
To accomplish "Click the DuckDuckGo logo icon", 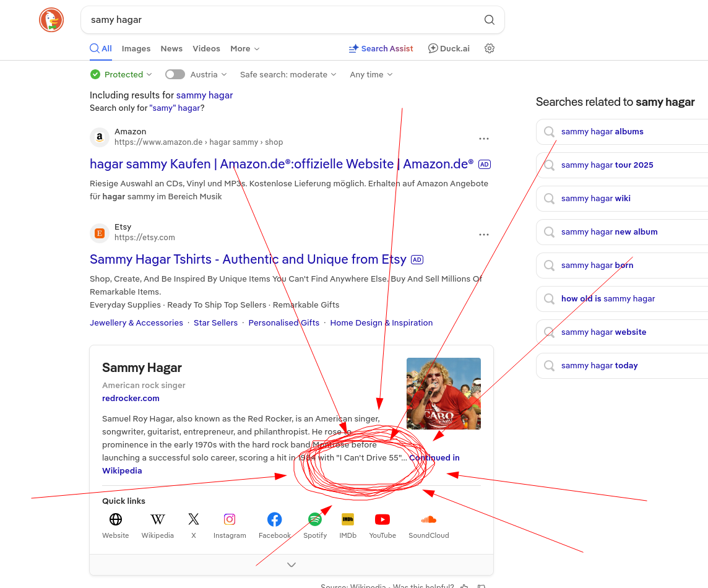I will (51, 20).
